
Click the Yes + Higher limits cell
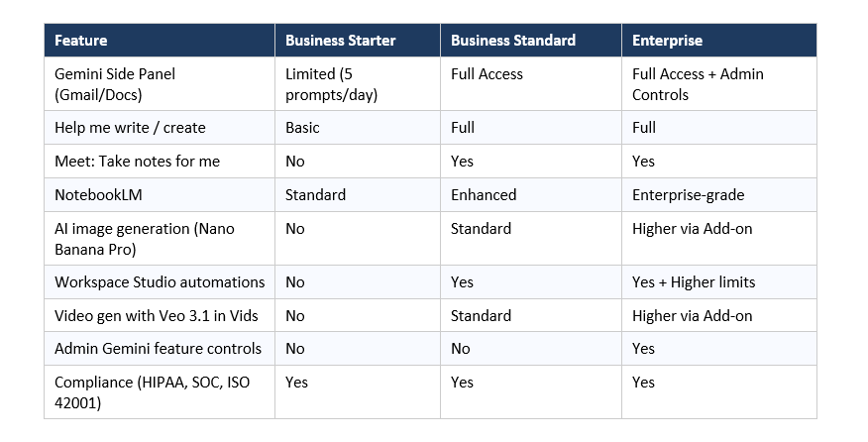coord(694,282)
